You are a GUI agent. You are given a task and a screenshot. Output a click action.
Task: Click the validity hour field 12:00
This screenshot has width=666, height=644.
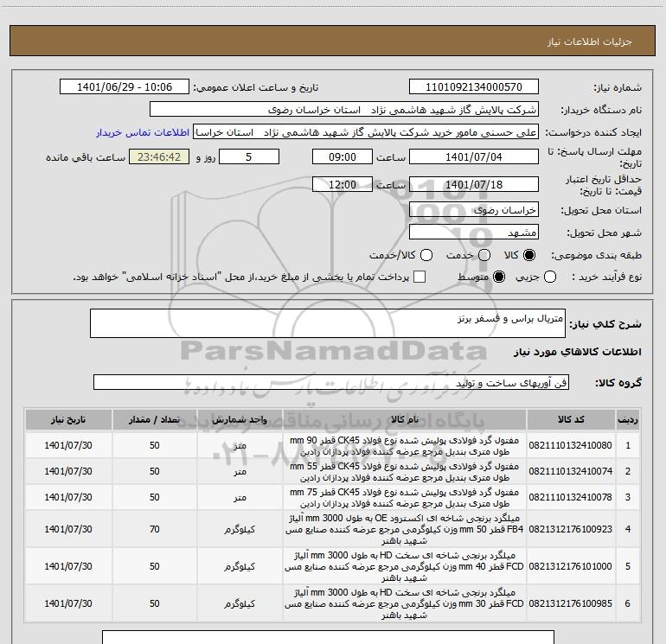tap(343, 184)
